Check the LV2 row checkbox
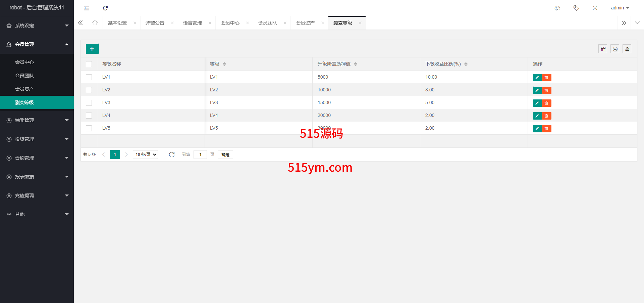The height and width of the screenshot is (303, 644). point(89,90)
